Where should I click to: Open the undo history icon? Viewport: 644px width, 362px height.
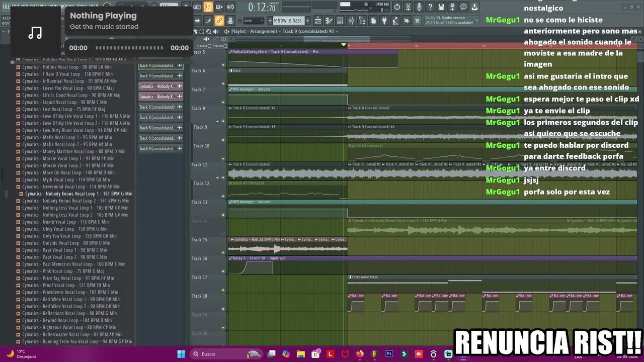point(397,7)
